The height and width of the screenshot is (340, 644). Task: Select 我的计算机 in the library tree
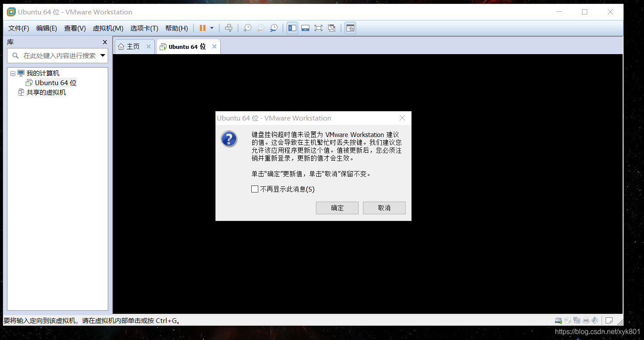[43, 73]
